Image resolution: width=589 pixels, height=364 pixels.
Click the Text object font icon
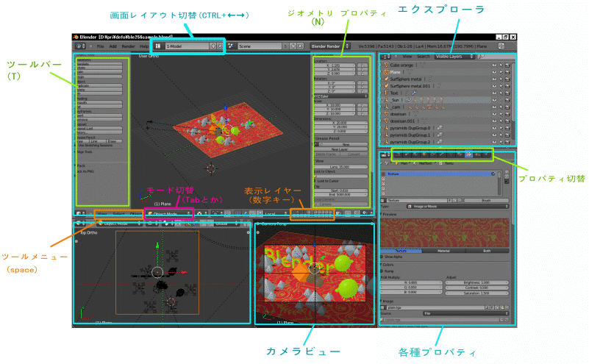386,93
